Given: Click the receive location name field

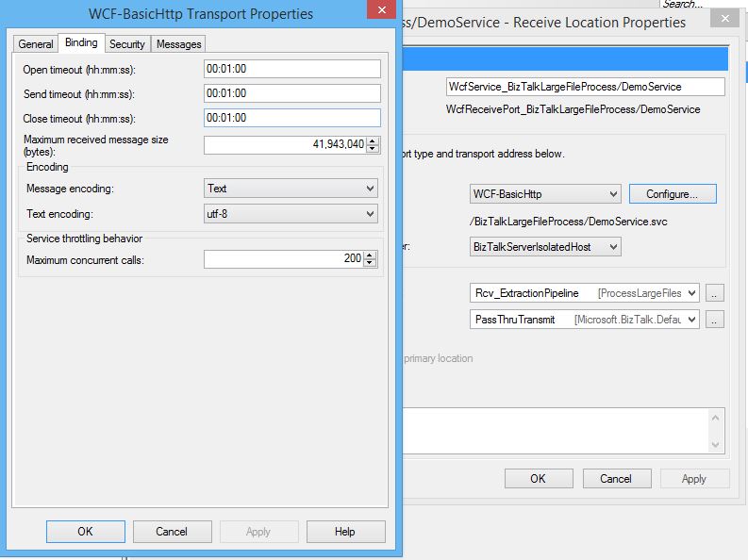Looking at the screenshot, I should [586, 87].
